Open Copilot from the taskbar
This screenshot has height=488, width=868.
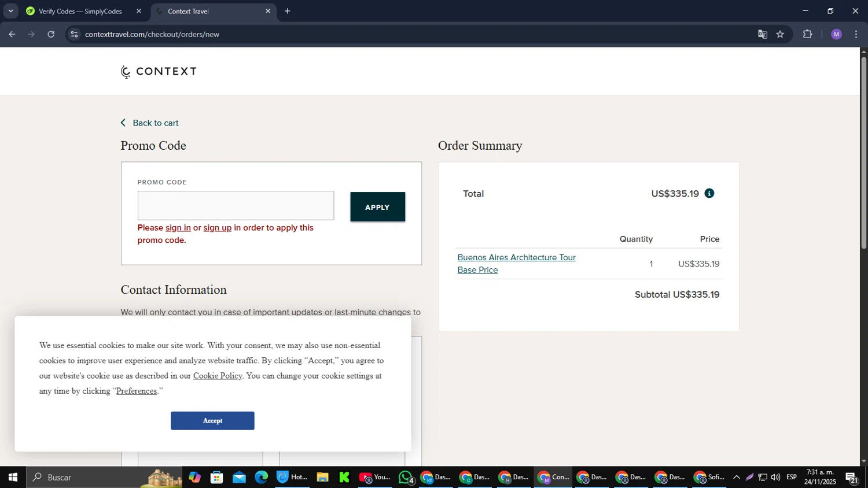click(194, 477)
